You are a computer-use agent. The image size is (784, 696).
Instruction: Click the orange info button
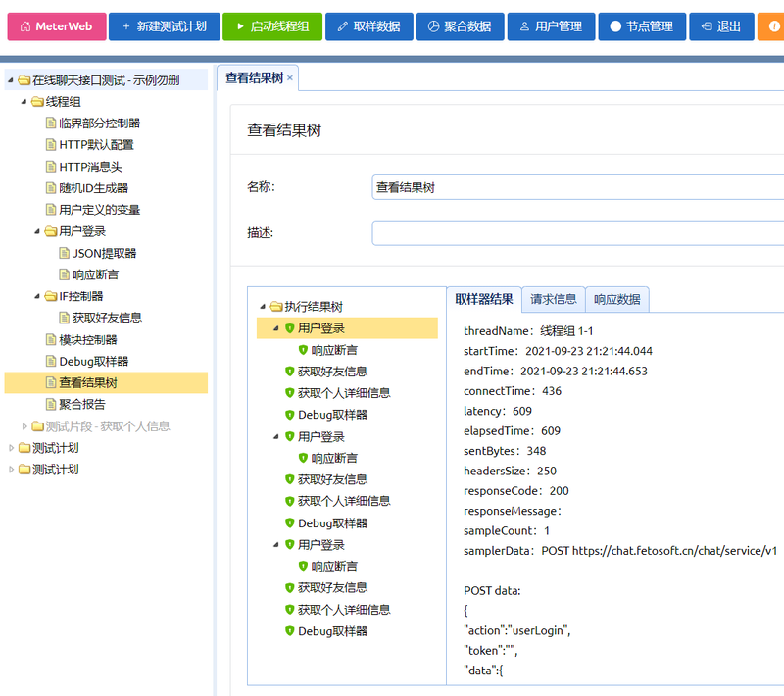[x=773, y=26]
